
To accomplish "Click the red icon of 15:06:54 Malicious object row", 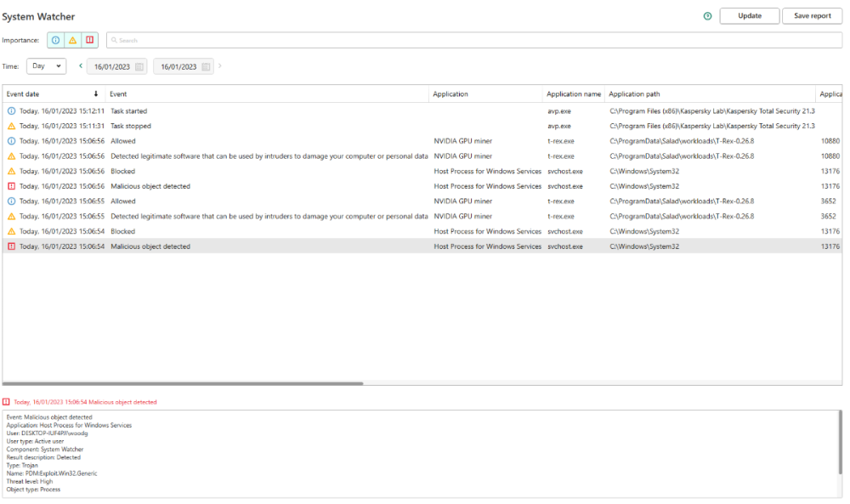I will [11, 246].
